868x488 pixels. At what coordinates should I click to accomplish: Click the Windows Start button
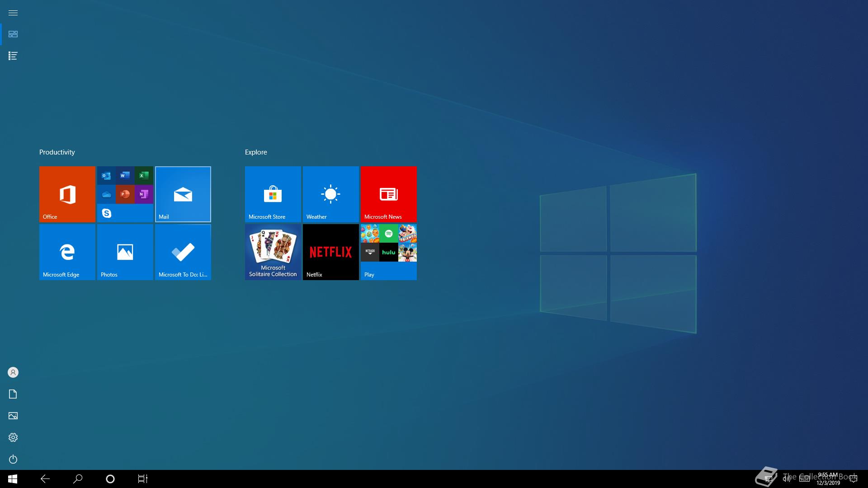coord(13,479)
